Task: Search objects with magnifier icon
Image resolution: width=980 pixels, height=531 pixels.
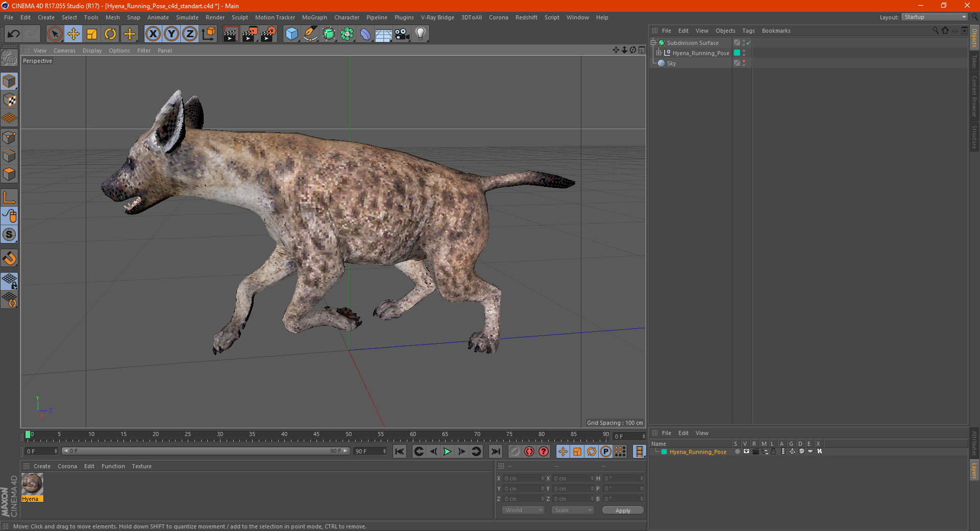Action: tap(936, 31)
